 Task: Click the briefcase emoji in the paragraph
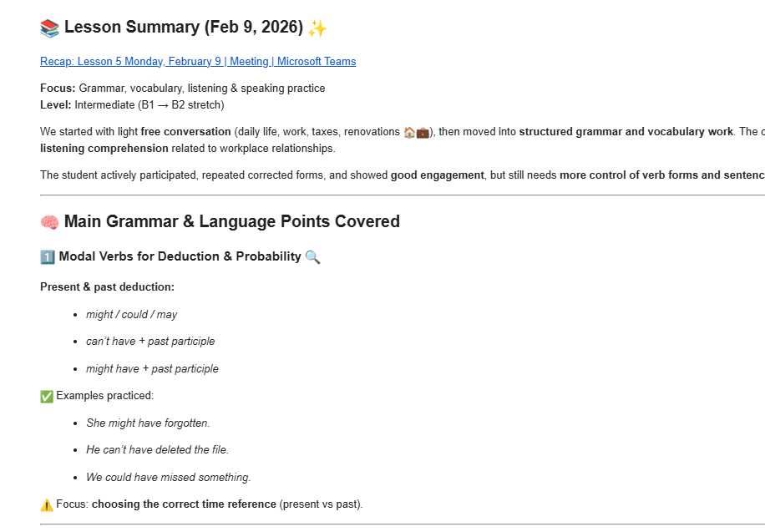tap(423, 132)
